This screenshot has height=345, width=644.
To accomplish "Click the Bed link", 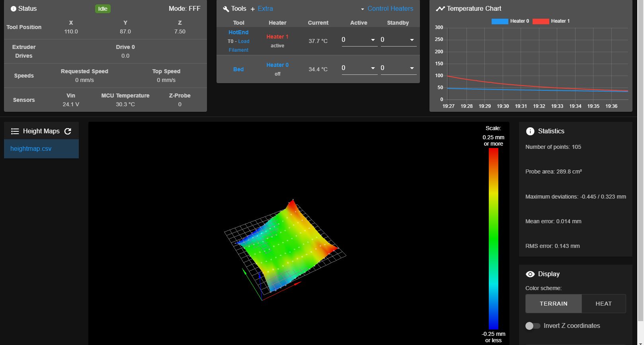I will click(238, 69).
